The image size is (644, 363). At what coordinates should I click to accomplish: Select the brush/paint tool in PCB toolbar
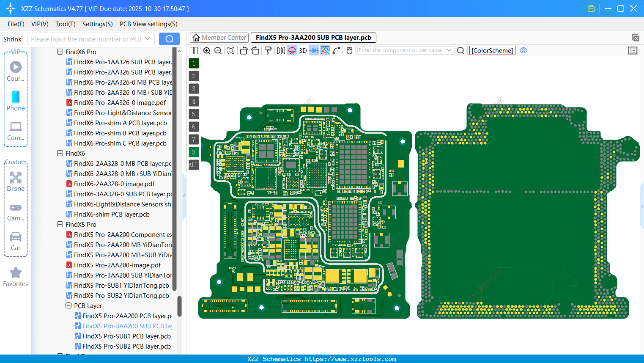(x=268, y=50)
